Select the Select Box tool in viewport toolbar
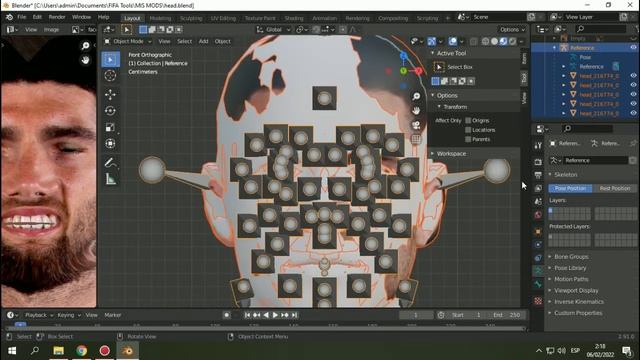 point(110,60)
